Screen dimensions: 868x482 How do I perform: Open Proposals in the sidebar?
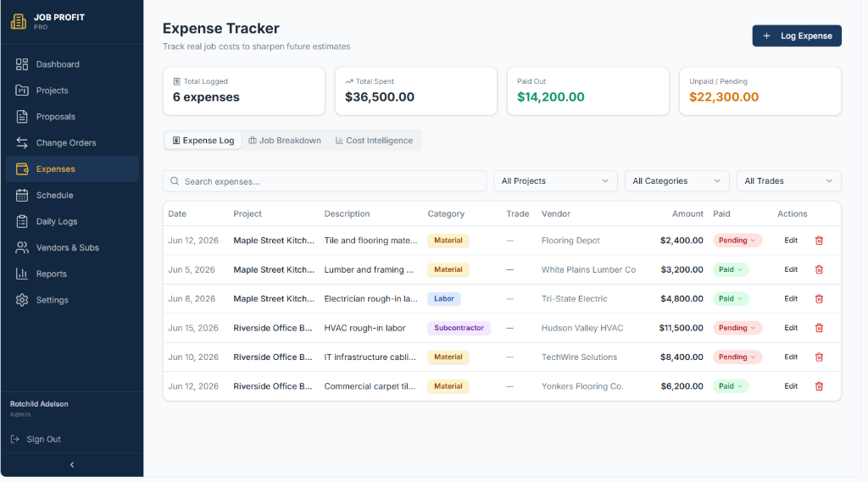coord(72,117)
